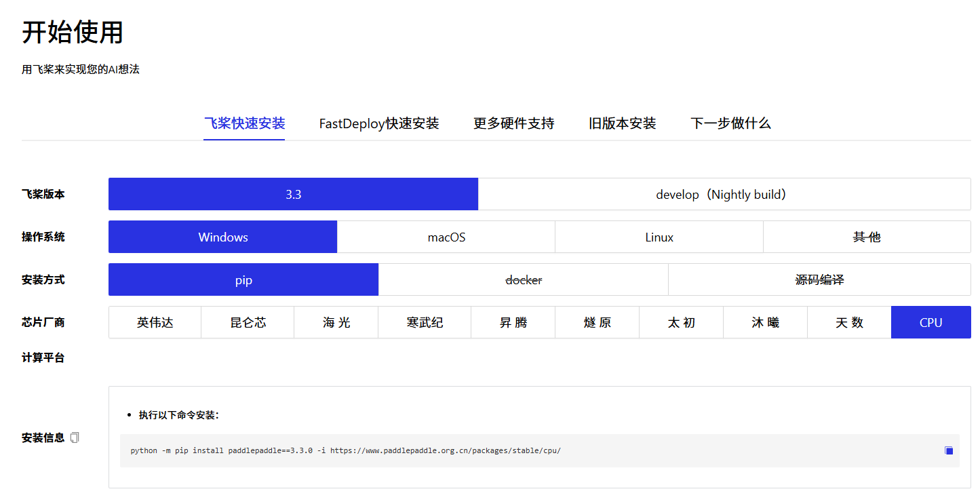Select 昇腾 chip vendor
Screen dimensions: 980x504
click(513, 322)
